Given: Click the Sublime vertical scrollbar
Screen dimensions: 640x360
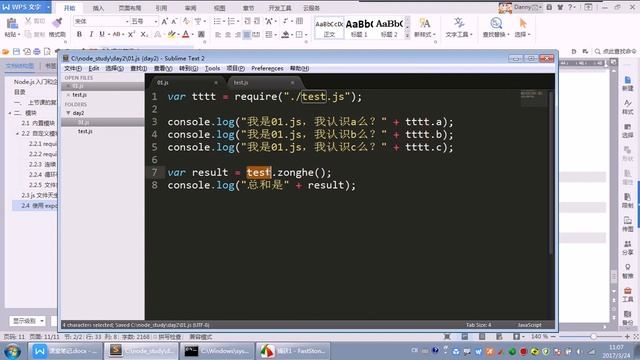Looking at the screenshot, I should pyautogui.click(x=551, y=172).
